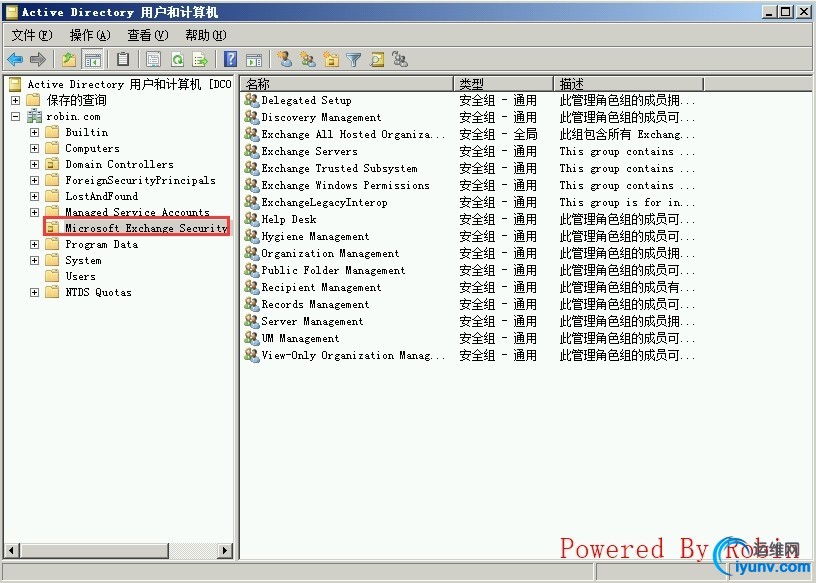Select the root Active Directory 用户和计算机 node

(x=129, y=84)
